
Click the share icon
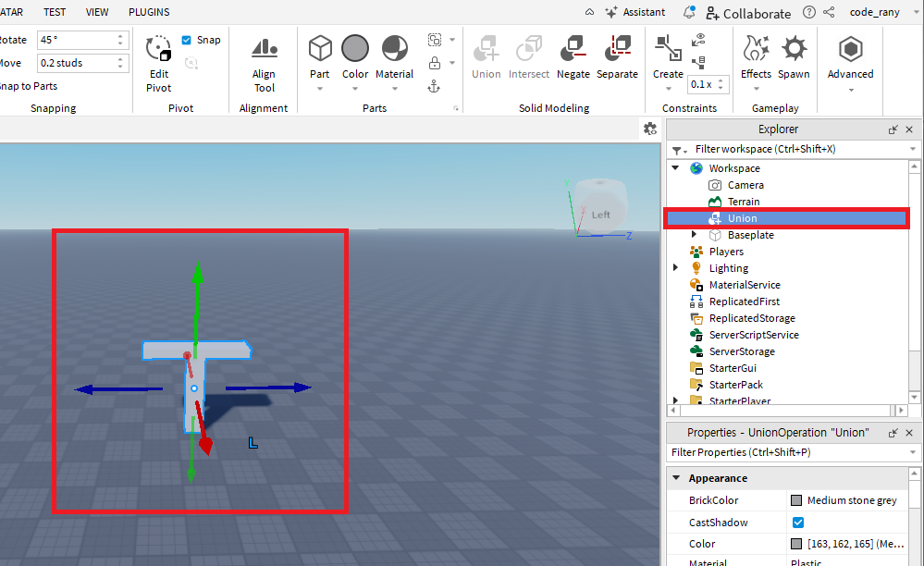pyautogui.click(x=829, y=12)
